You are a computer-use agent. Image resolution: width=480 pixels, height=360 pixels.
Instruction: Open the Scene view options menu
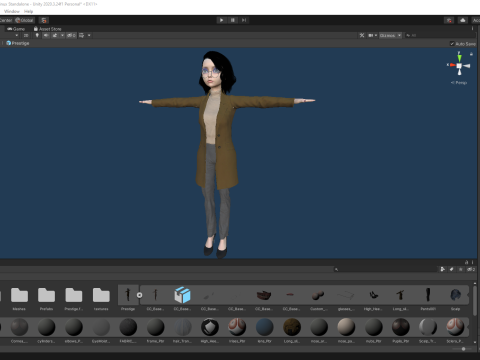coord(472,29)
